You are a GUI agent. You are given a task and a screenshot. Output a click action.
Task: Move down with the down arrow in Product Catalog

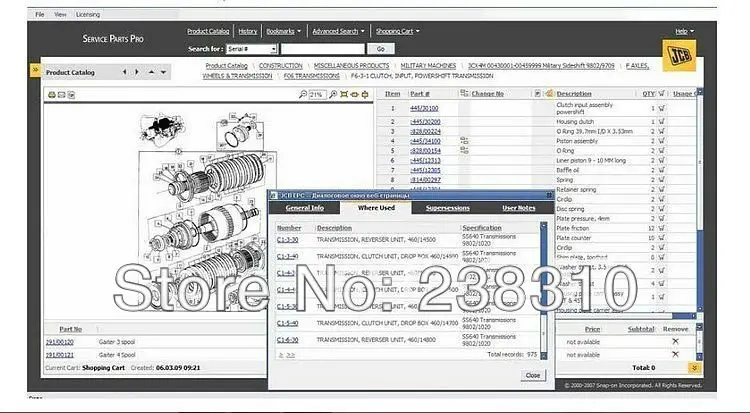tap(164, 72)
